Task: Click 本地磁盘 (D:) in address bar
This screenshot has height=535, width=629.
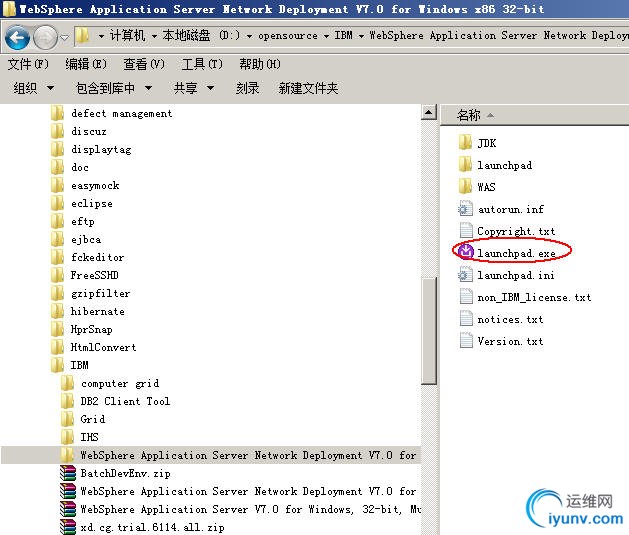Action: point(201,36)
